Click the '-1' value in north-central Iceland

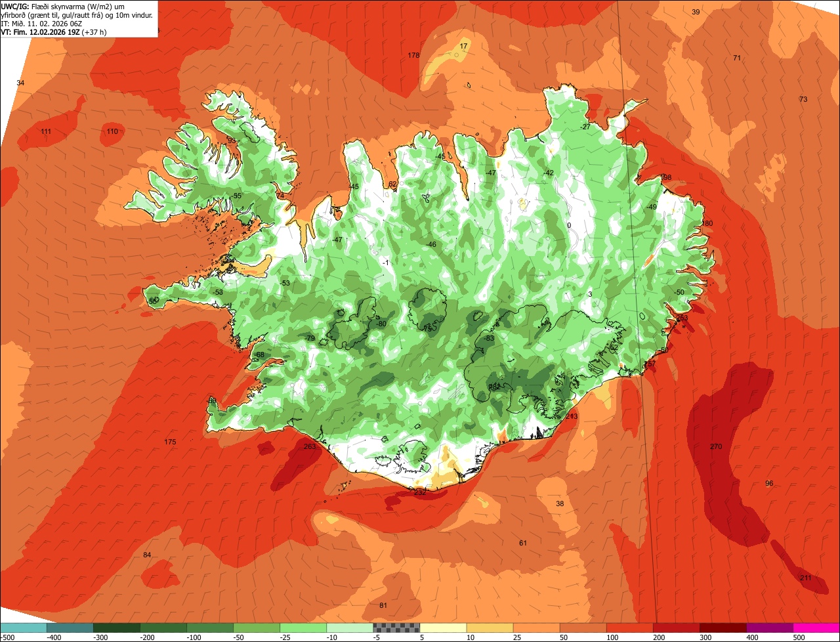pos(387,263)
